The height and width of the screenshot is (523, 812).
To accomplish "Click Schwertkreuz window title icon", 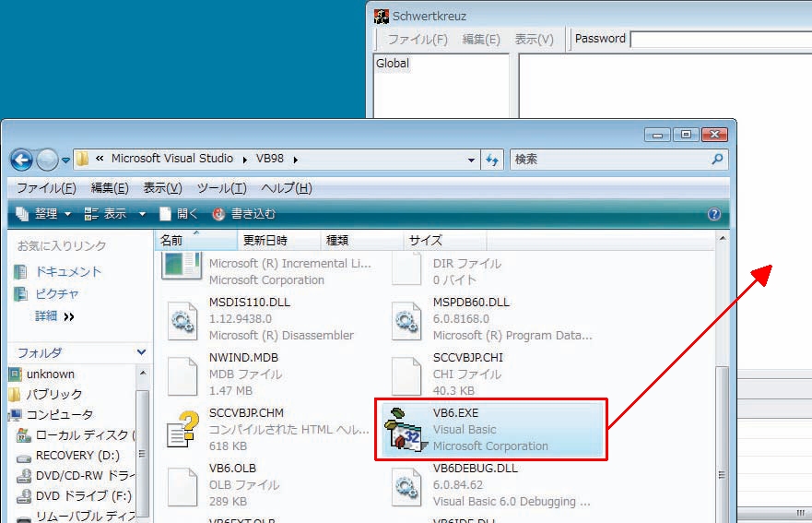I will [382, 16].
